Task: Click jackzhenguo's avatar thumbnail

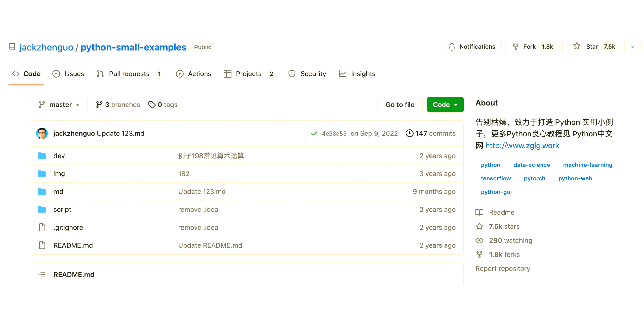Action: coord(42,133)
